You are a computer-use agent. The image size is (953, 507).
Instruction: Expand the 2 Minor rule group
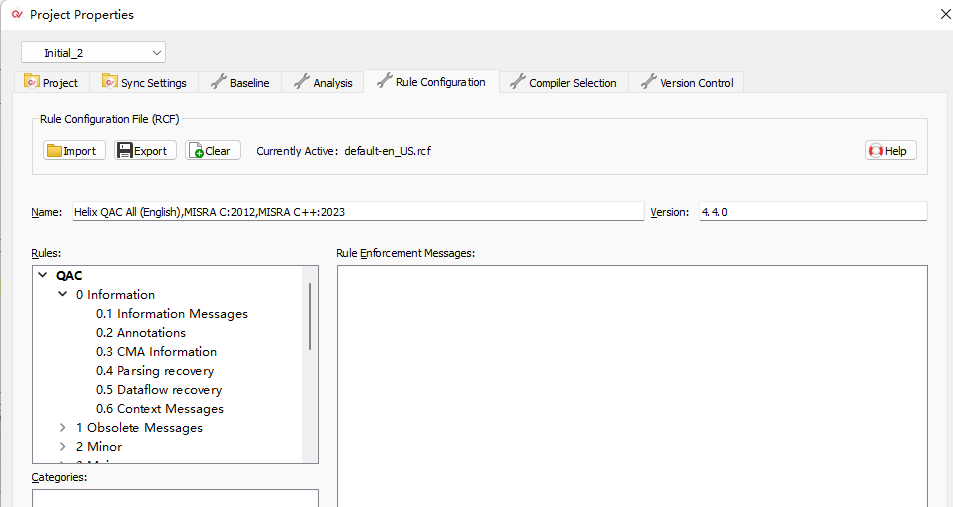tap(63, 447)
